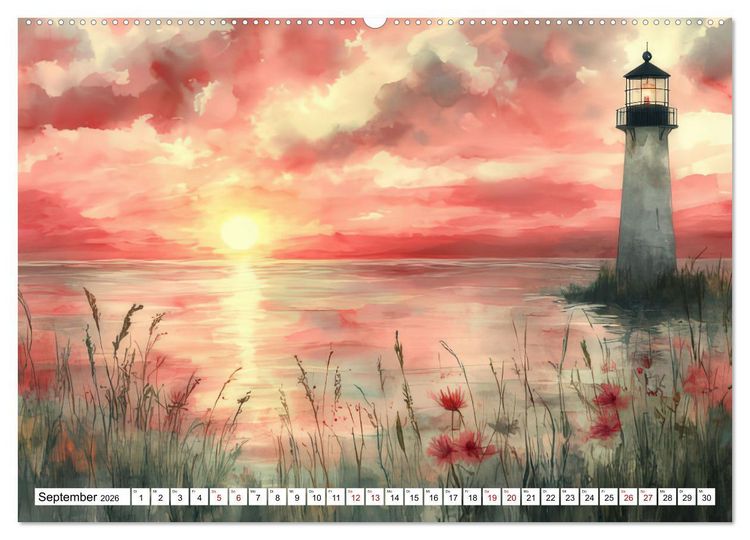The image size is (750, 540).
Task: Select the red Saturday date 5
Action: coord(219,497)
